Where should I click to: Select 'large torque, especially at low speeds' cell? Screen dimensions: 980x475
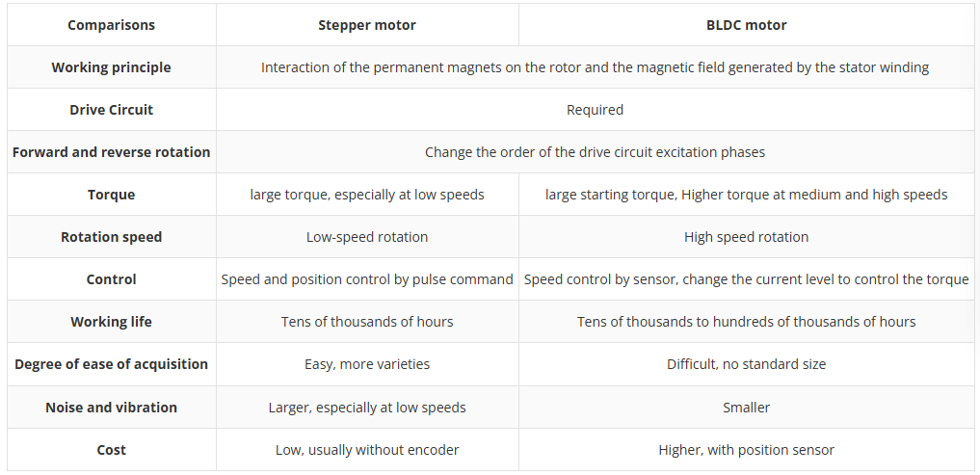(x=367, y=195)
